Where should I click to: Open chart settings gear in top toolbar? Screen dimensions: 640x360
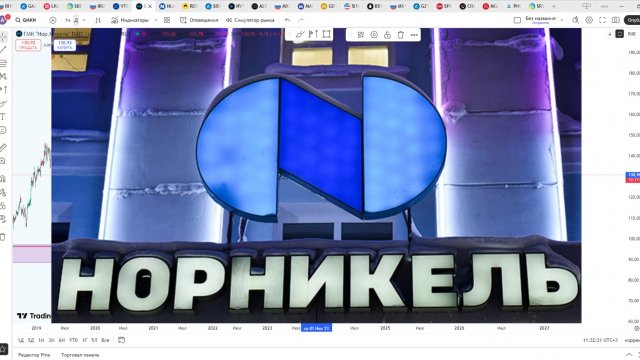click(x=589, y=20)
